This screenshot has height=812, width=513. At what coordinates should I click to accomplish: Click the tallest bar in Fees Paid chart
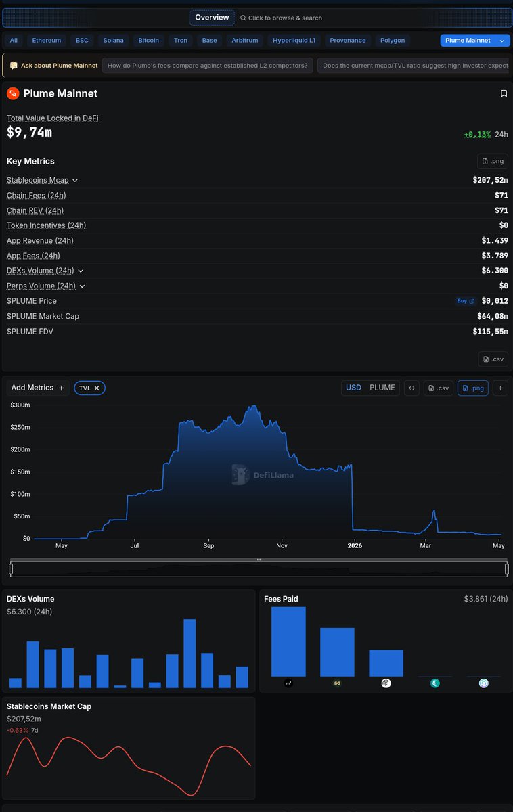click(x=288, y=641)
